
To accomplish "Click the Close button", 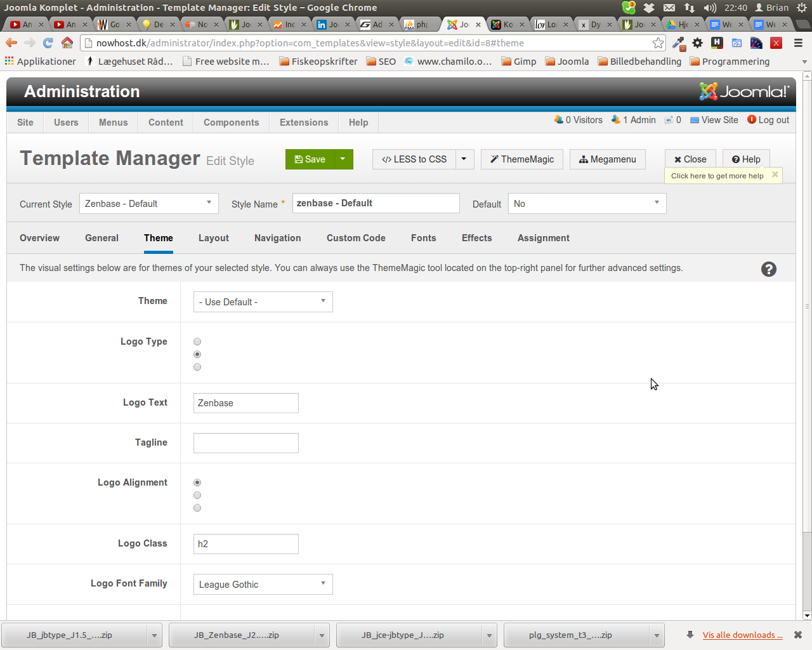I will pos(690,159).
